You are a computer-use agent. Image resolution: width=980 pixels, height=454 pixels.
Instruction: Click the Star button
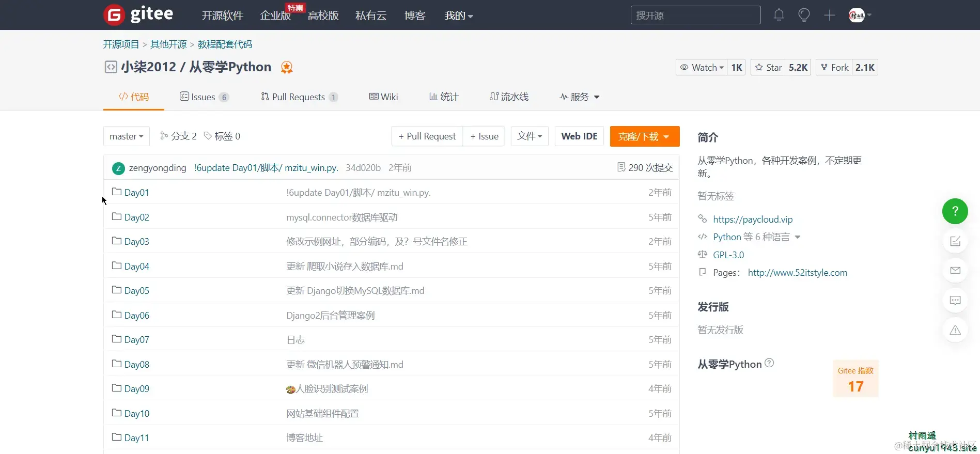click(x=768, y=67)
